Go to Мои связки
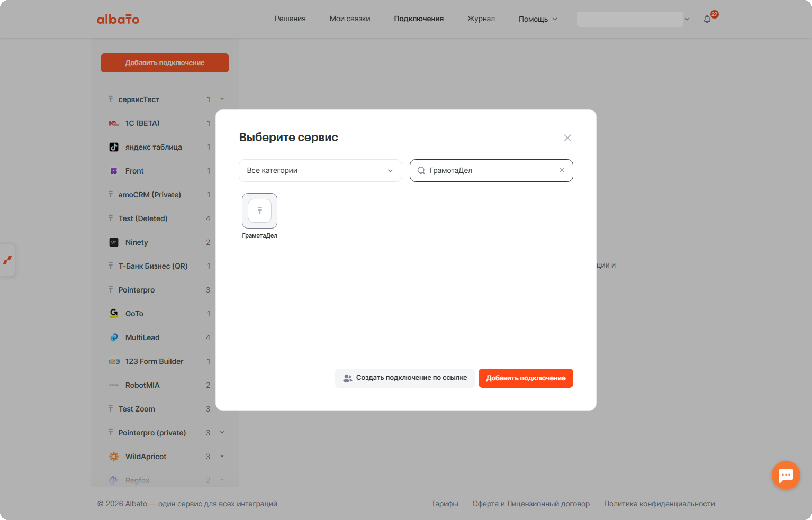This screenshot has height=520, width=812. tap(350, 19)
